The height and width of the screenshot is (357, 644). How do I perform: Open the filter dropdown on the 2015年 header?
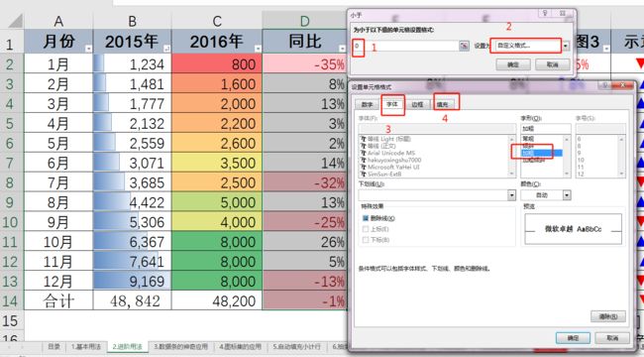[166, 49]
